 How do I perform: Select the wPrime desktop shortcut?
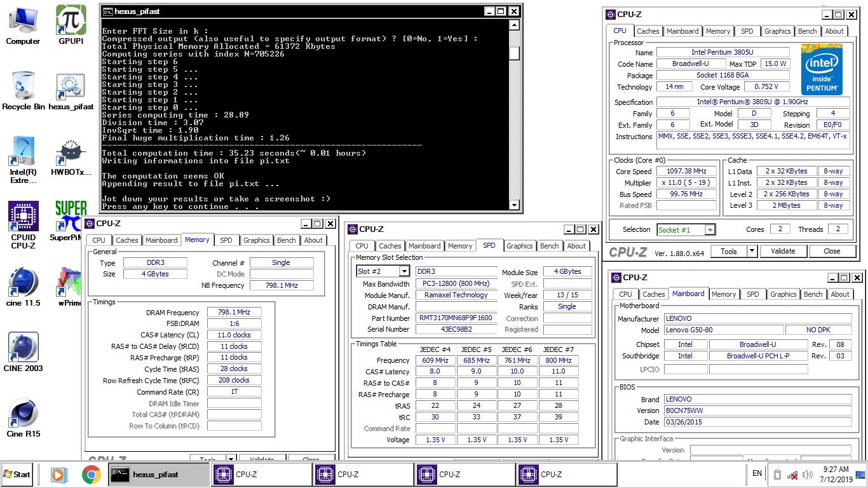tap(69, 287)
